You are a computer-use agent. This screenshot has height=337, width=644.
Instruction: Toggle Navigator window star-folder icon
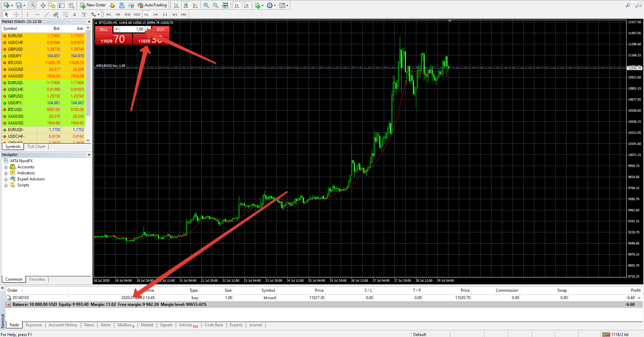pyautogui.click(x=52, y=5)
